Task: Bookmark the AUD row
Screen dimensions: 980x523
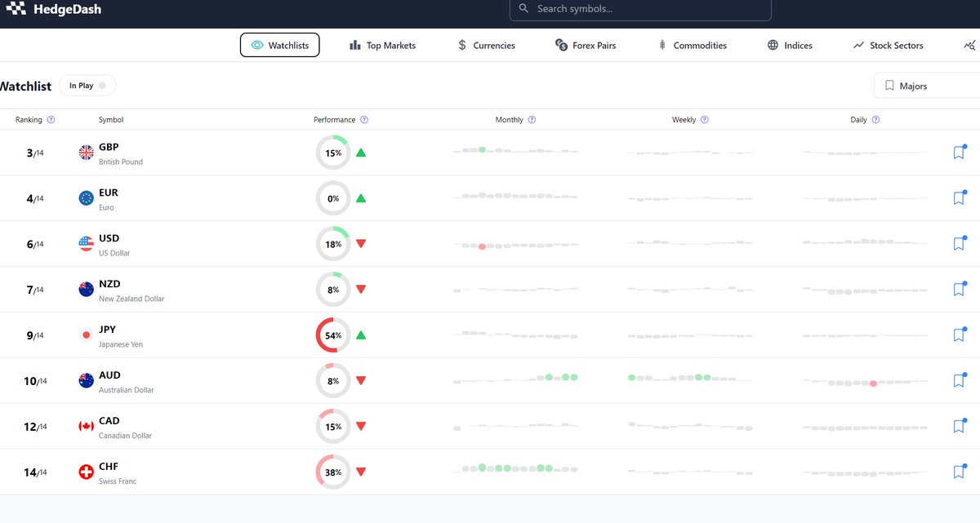Action: 959,381
